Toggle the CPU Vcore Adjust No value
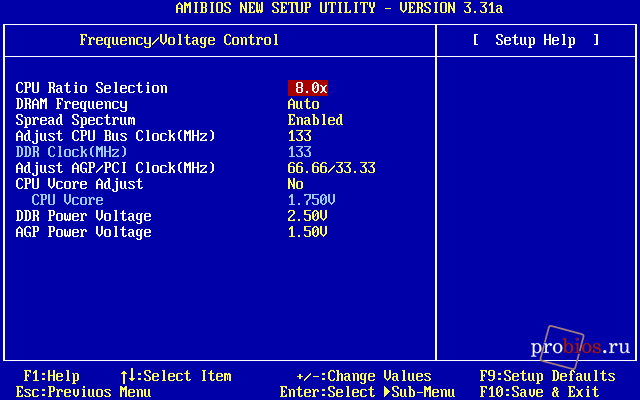 tap(296, 184)
